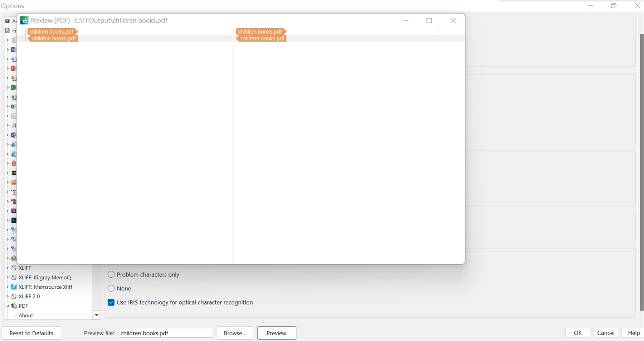Click the dark Fm FrameMaker icon

14,173
